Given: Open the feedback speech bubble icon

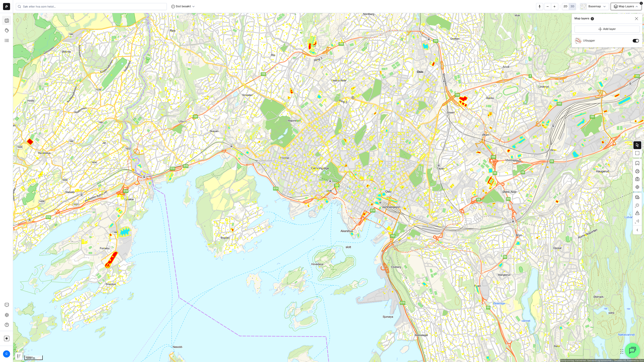Looking at the screenshot, I should [x=7, y=305].
